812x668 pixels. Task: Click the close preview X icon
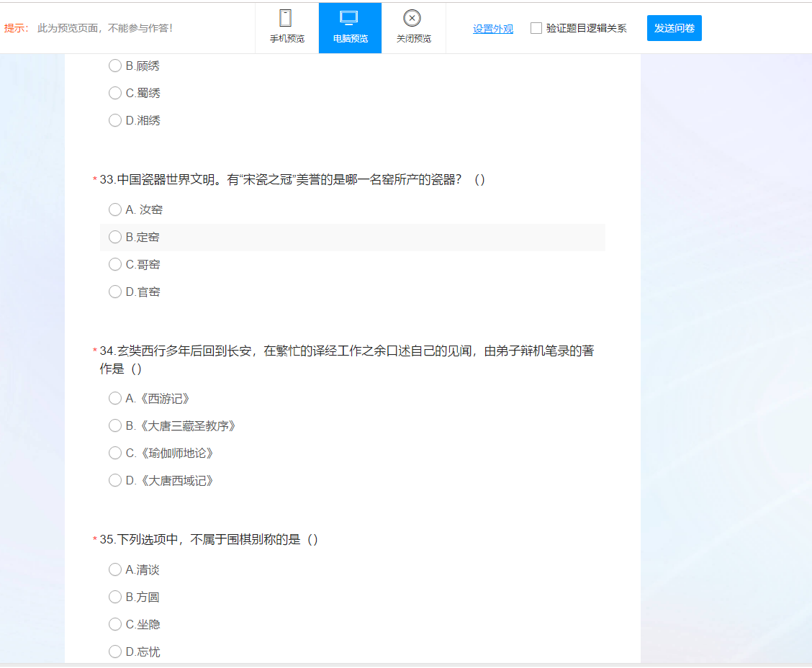pyautogui.click(x=412, y=19)
